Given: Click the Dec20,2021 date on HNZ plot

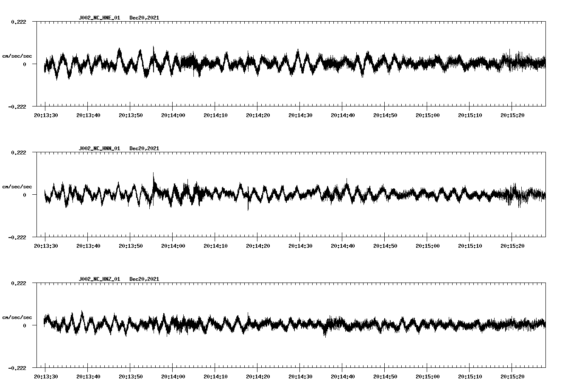Looking at the screenshot, I should pos(144,279).
